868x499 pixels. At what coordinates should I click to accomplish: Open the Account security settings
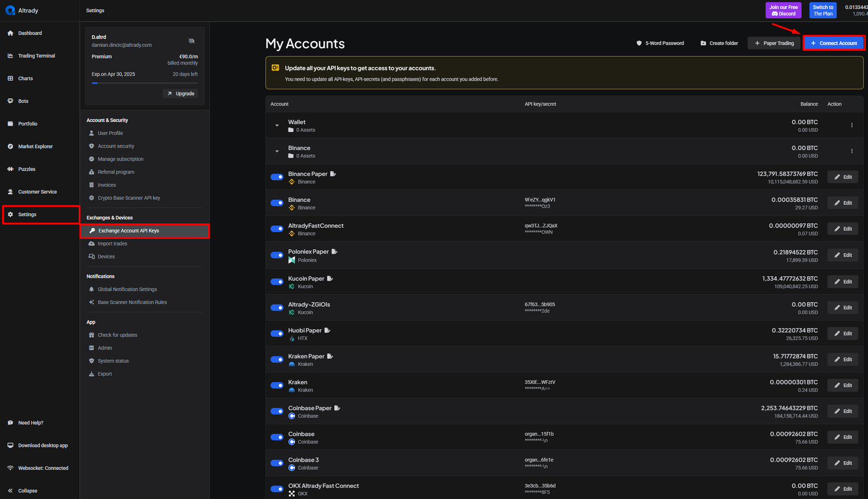(111, 146)
